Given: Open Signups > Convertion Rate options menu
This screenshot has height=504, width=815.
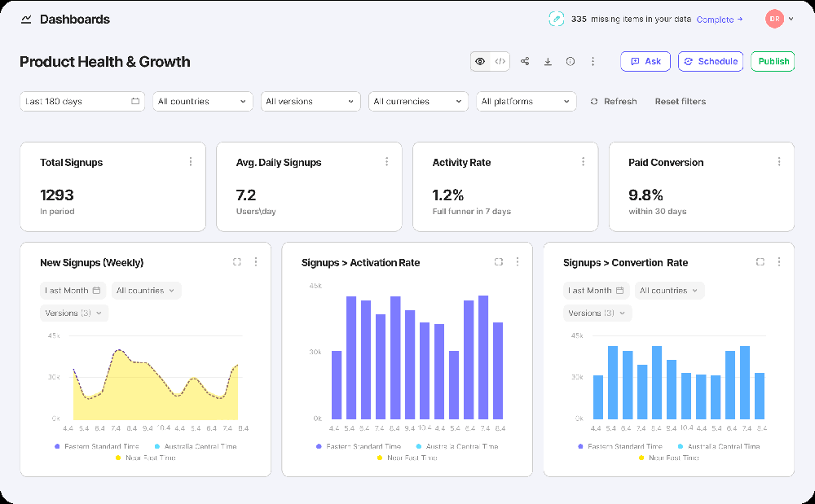Looking at the screenshot, I should (779, 262).
